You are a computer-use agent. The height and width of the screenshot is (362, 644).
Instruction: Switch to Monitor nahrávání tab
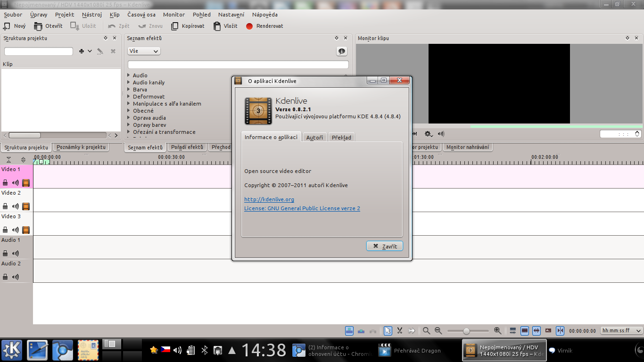click(x=468, y=147)
